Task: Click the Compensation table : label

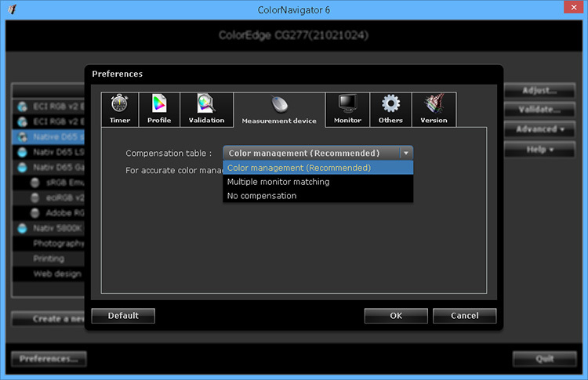Action: pos(169,154)
